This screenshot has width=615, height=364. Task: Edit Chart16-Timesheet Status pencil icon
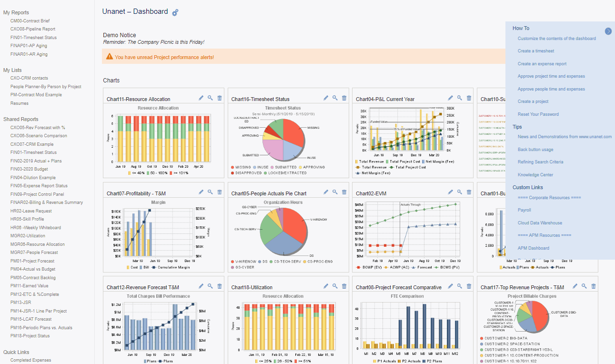326,98
